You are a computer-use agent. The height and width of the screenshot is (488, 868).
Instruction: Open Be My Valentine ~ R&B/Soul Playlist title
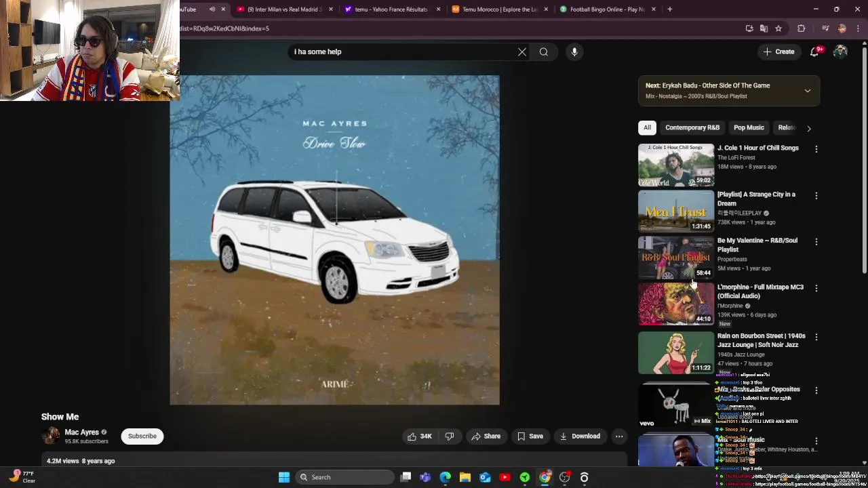coord(757,245)
